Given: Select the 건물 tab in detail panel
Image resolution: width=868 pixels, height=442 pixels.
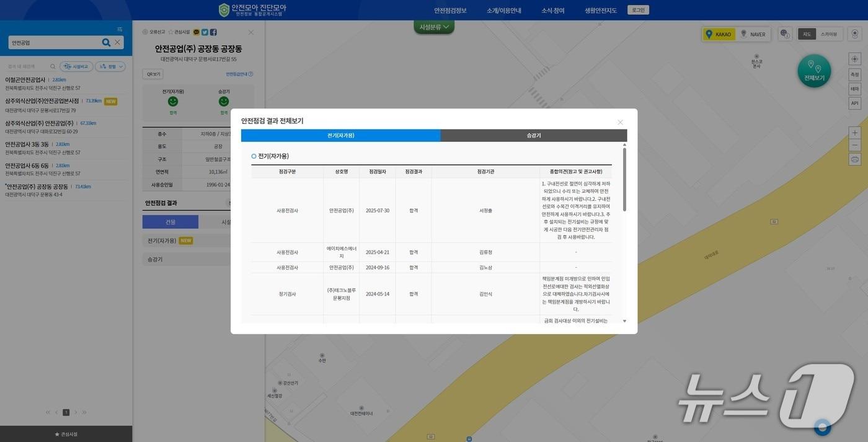Looking at the screenshot, I should coord(170,222).
